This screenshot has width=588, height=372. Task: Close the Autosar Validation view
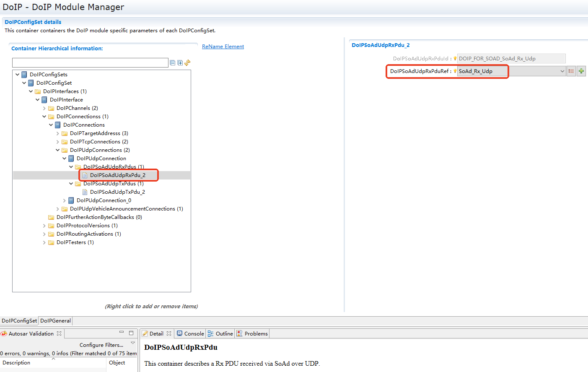coord(59,333)
